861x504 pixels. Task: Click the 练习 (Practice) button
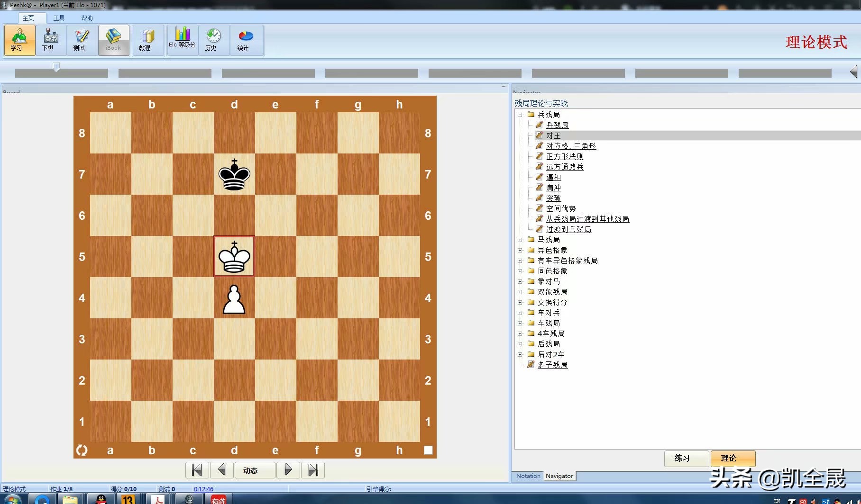686,459
